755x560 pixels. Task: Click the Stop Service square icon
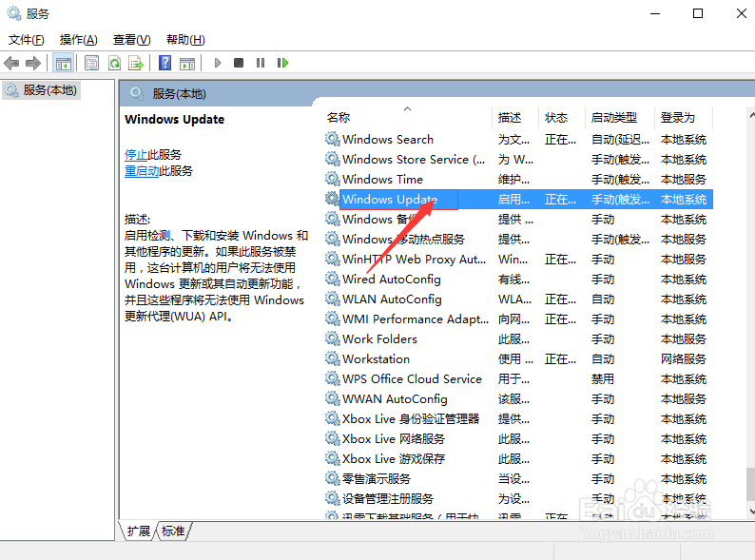pos(239,63)
